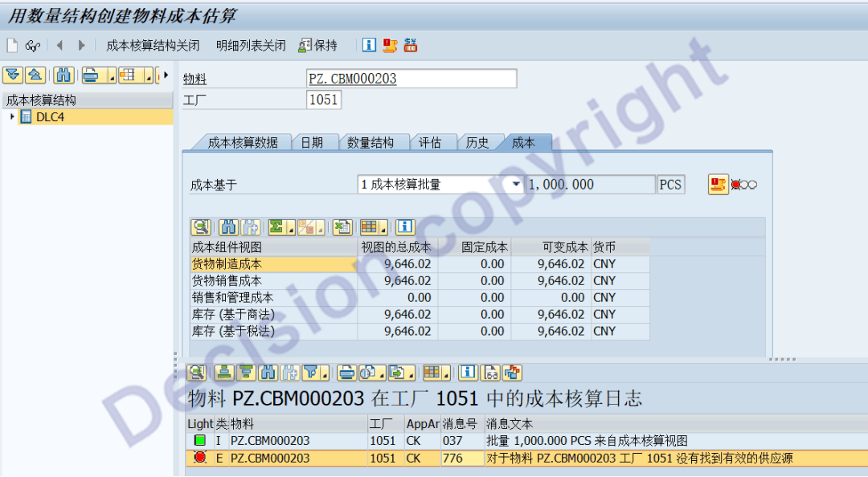Click the green status light in log row
Image resolution: width=868 pixels, height=477 pixels.
tap(199, 441)
